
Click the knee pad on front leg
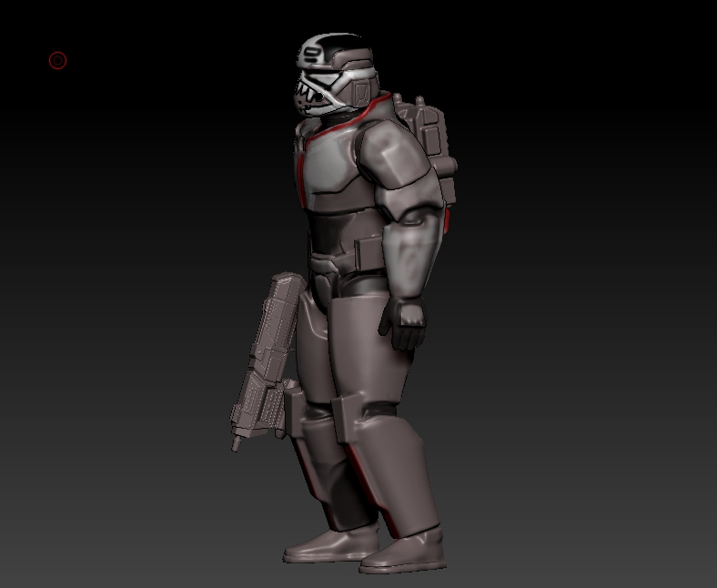[348, 419]
